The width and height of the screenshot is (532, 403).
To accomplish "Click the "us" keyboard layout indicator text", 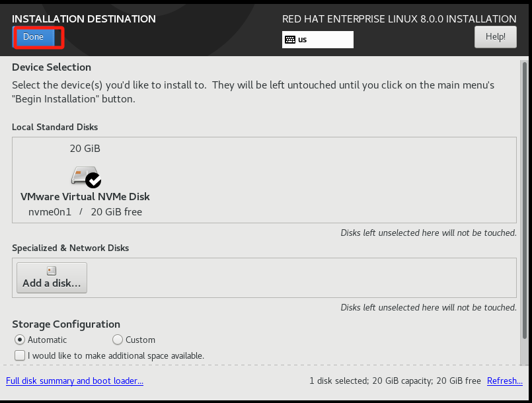I will coord(303,40).
